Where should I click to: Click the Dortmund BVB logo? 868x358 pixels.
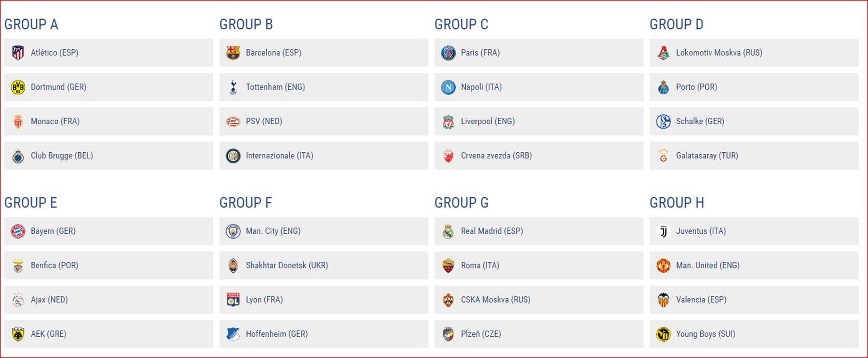(x=18, y=87)
